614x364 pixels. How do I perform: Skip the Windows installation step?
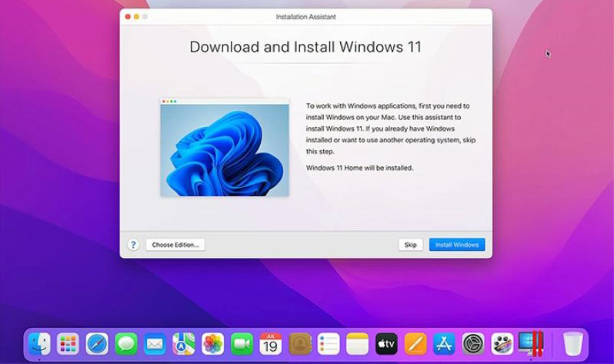410,245
